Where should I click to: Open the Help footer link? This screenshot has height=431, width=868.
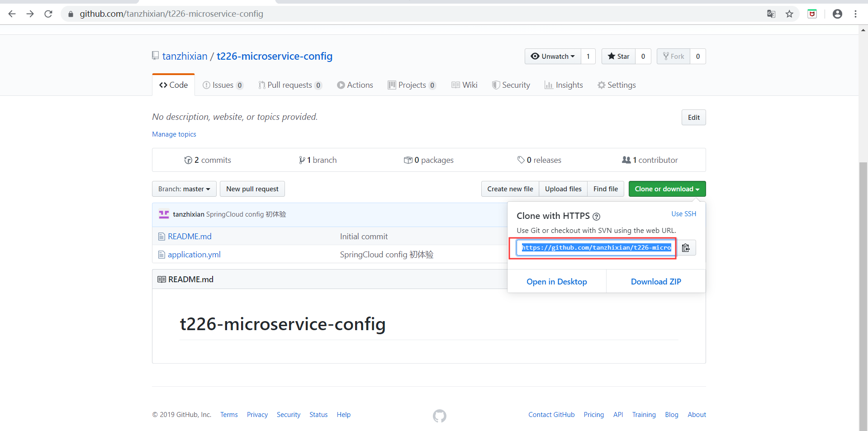pyautogui.click(x=344, y=415)
